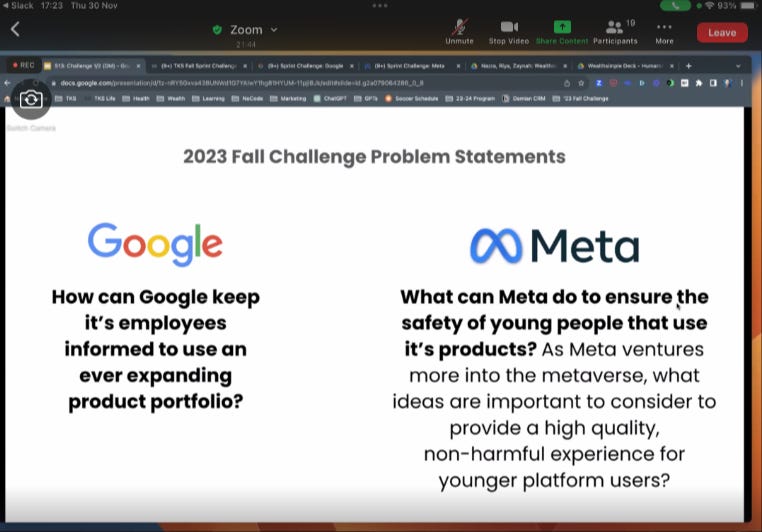Open the '23 Fall Challenge bookmark folder

pos(581,99)
